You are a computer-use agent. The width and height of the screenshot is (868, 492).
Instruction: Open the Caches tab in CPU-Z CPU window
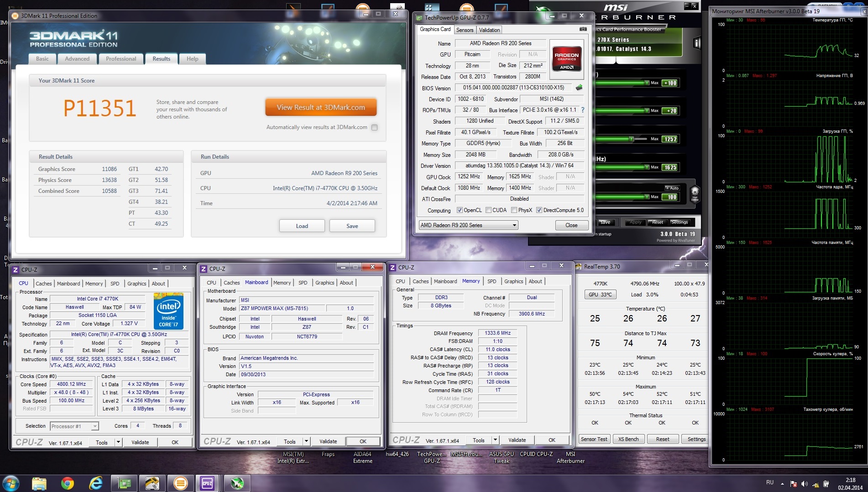click(x=44, y=284)
